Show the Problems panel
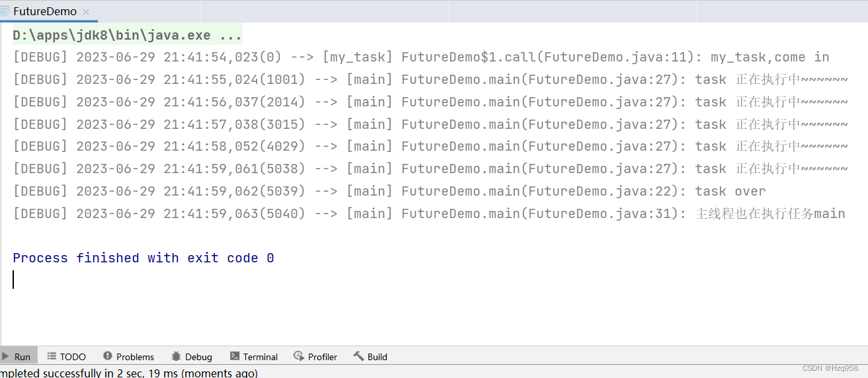 coord(128,356)
